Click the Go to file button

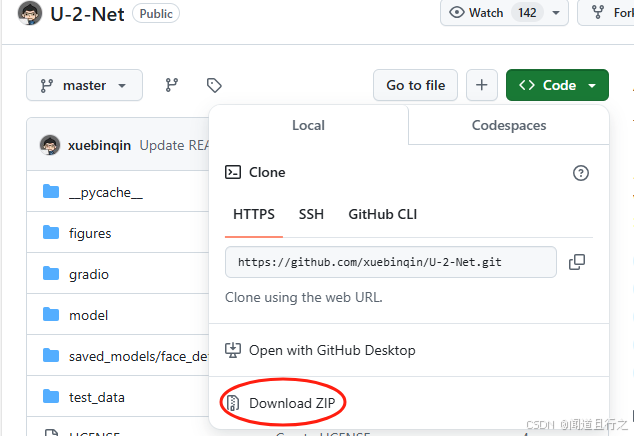416,85
